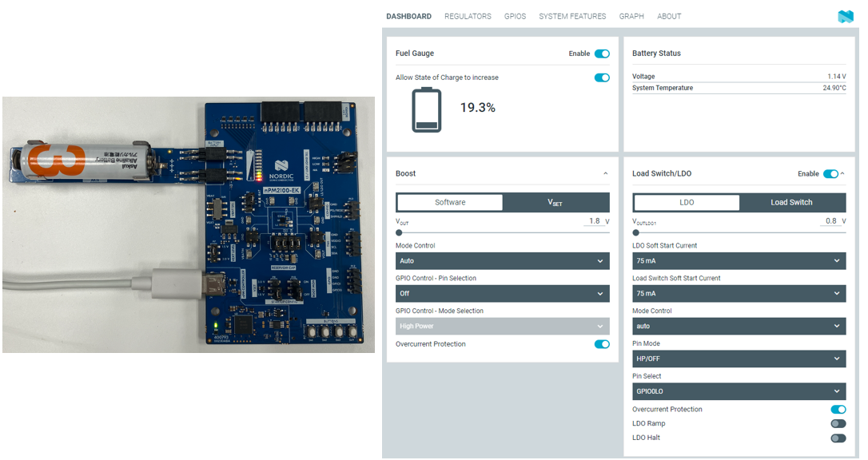Open the Pin Select GPIO0LO dropdown
This screenshot has height=460, width=868.
point(739,391)
